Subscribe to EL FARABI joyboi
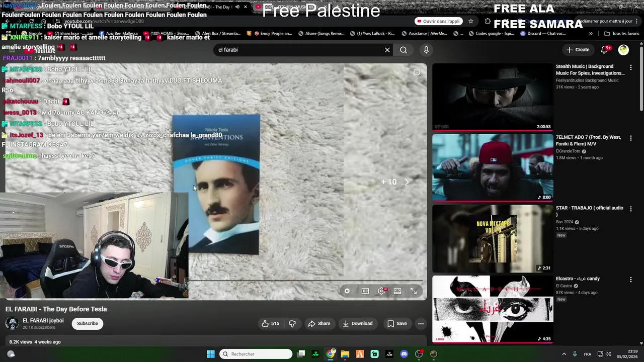The image size is (644, 362). tap(88, 324)
